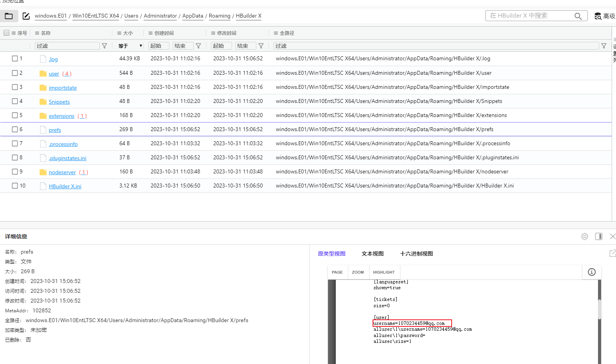616x364 pixels.
Task: Open the 创建时间 column header menu
Action: point(151,33)
